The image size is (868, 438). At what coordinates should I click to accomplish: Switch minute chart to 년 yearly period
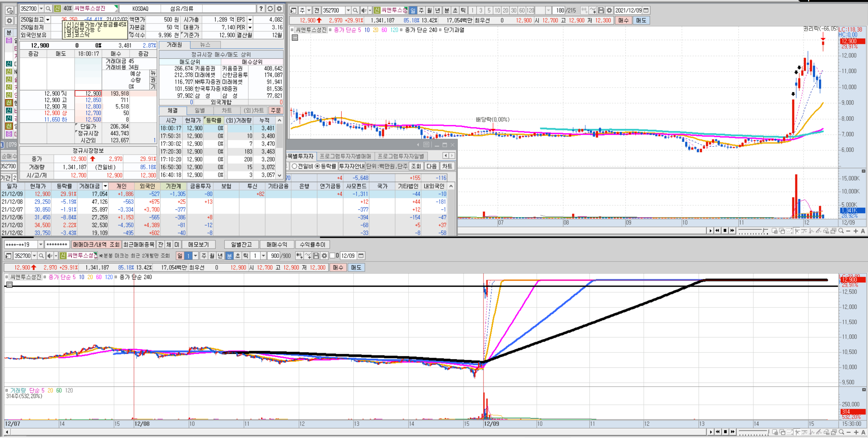click(220, 256)
